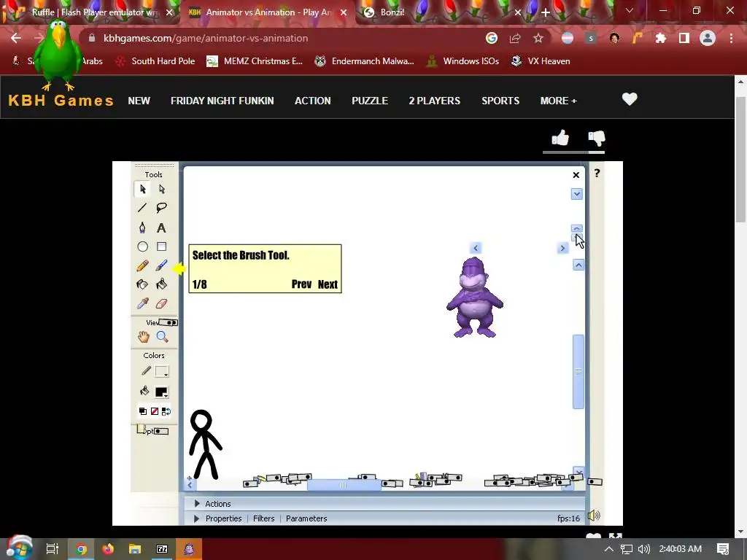The height and width of the screenshot is (560, 747).
Task: Click the help question mark icon
Action: coord(597,174)
